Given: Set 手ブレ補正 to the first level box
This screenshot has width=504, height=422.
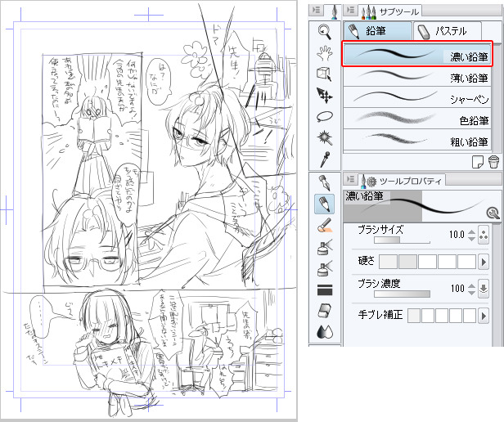Looking at the screenshot, I should [x=414, y=316].
